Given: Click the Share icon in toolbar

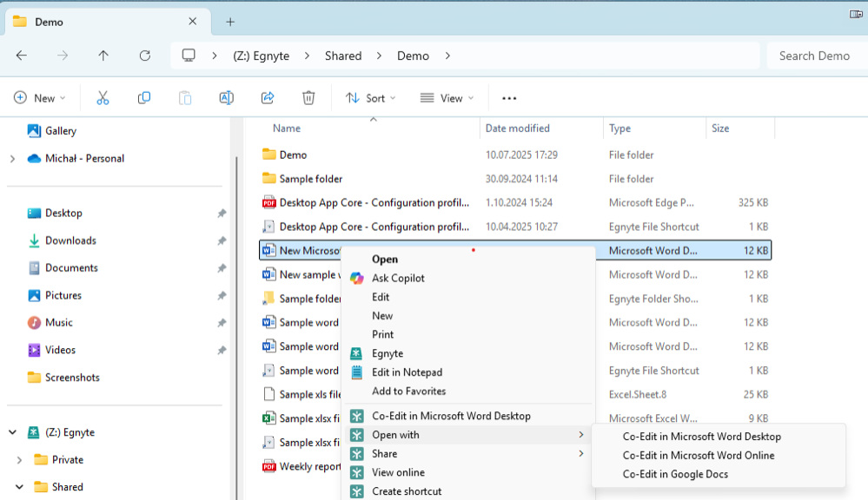Looking at the screenshot, I should pos(268,98).
